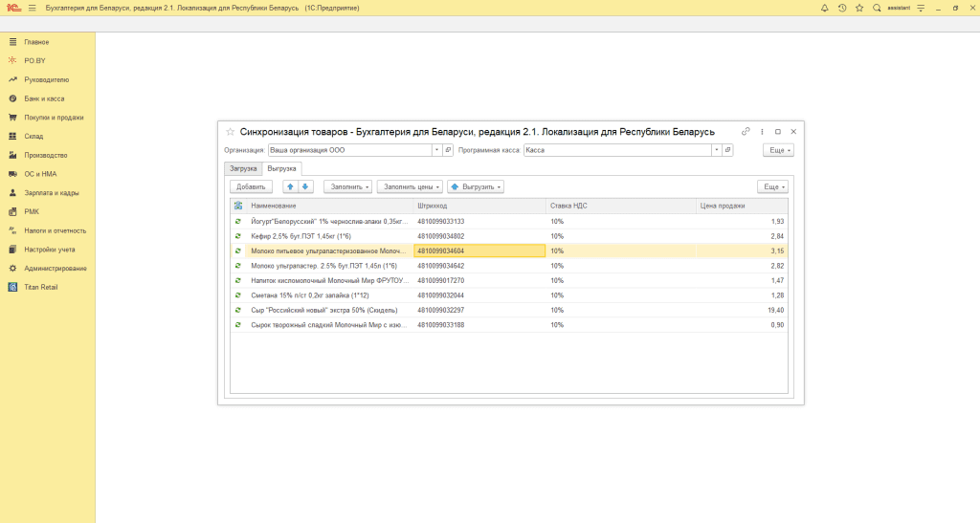Viewport: 980px width, 523px height.
Task: Click the Зарплата и кадры sidebar icon
Action: tap(12, 193)
